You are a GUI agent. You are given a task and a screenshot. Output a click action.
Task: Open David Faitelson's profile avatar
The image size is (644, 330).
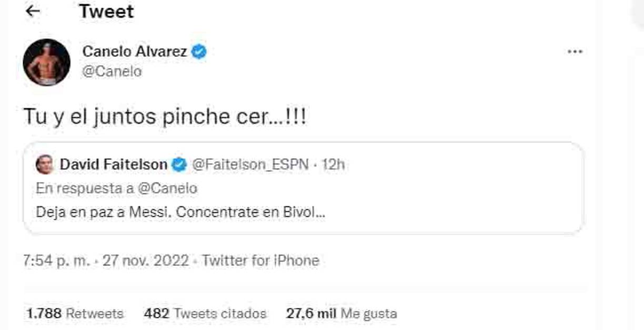pos(47,164)
